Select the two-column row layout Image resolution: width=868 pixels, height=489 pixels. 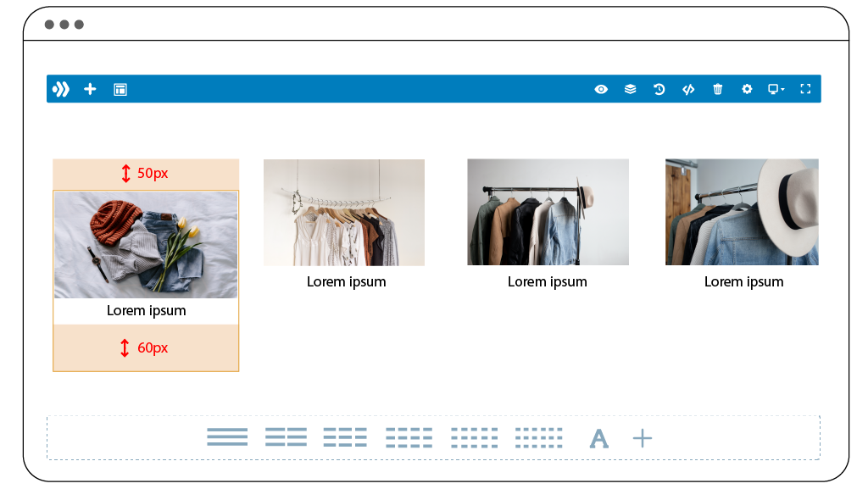286,437
